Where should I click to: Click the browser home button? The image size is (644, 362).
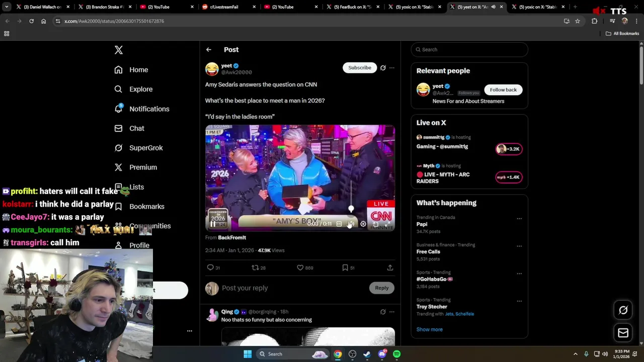43,21
